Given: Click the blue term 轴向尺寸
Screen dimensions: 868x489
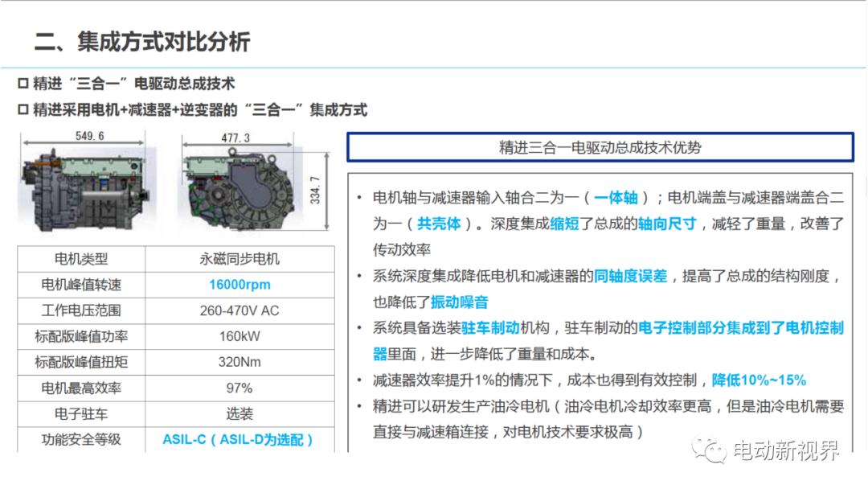Looking at the screenshot, I should pos(667,224).
